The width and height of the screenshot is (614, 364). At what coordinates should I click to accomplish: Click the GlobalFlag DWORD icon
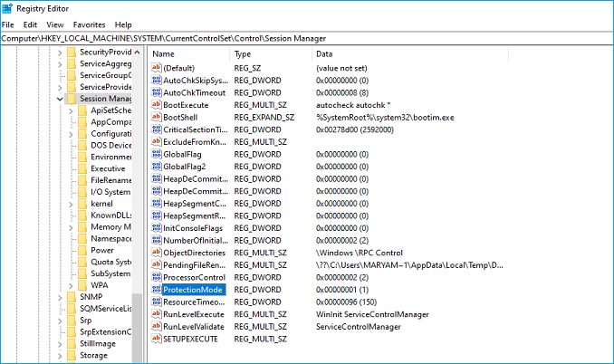click(157, 154)
